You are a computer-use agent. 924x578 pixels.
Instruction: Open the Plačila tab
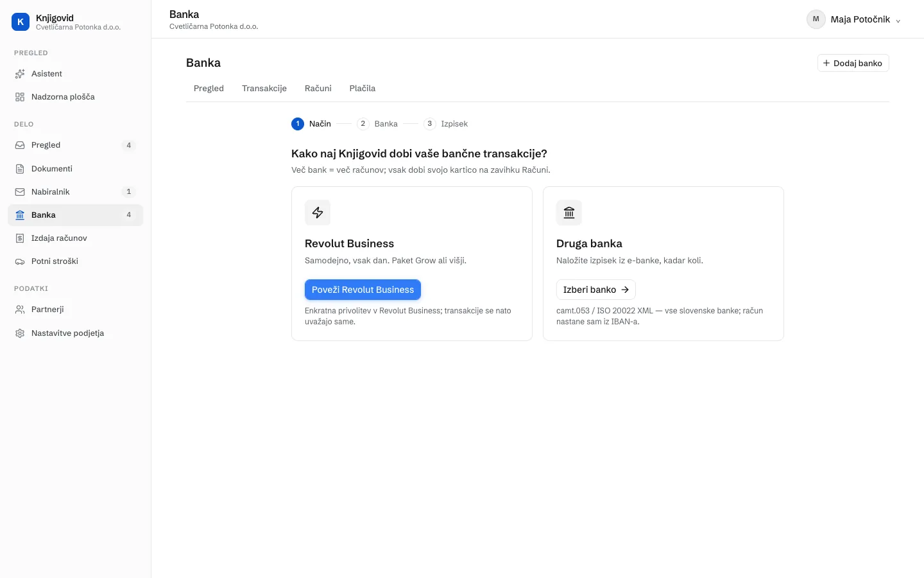pyautogui.click(x=363, y=89)
